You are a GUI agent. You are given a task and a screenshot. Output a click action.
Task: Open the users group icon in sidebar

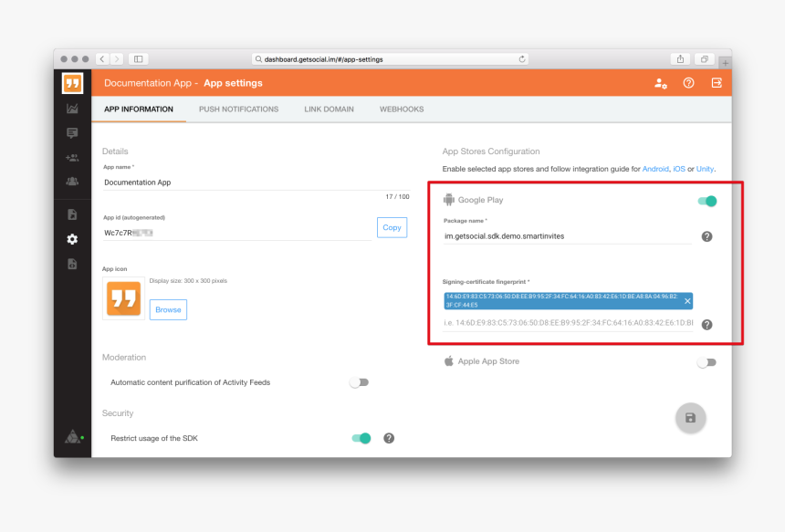pos(72,182)
